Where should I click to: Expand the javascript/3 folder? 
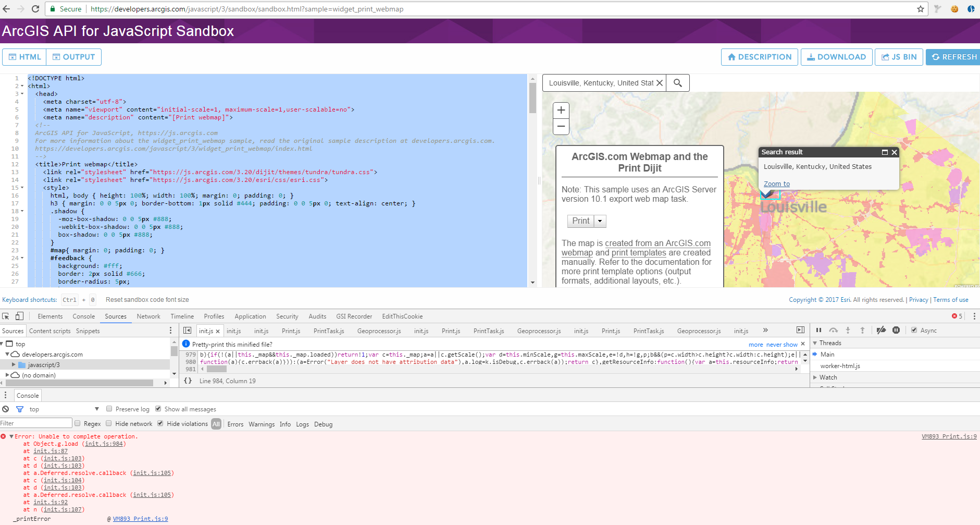coord(14,364)
